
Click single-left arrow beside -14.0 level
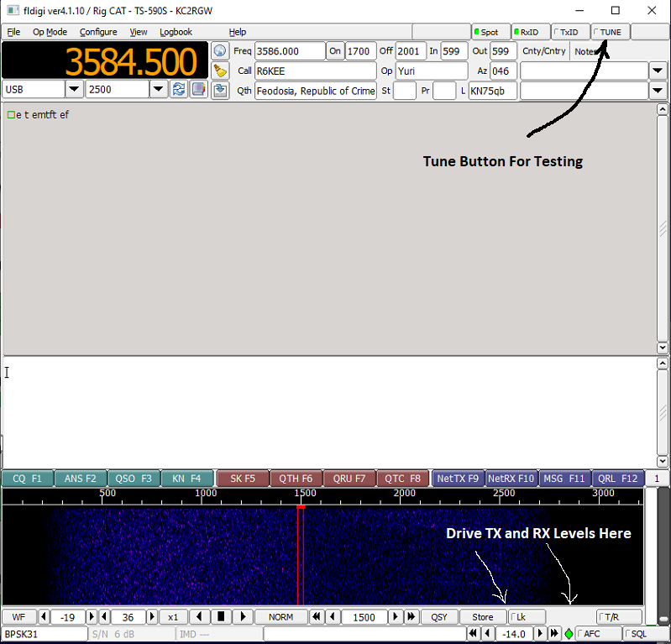(488, 633)
